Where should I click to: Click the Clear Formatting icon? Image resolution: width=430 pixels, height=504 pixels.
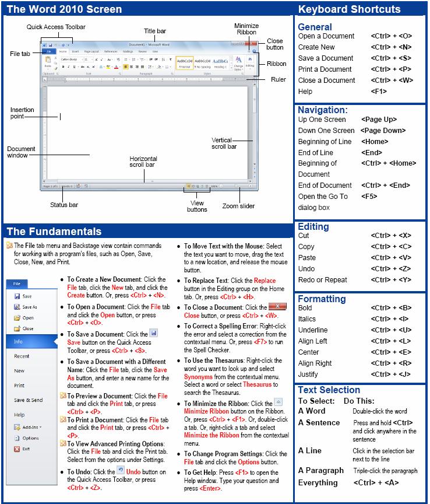click(x=118, y=60)
